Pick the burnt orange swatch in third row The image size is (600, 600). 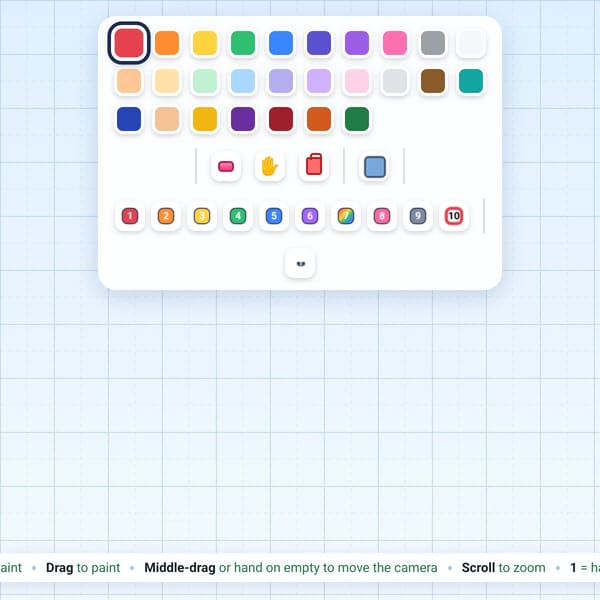click(x=319, y=119)
